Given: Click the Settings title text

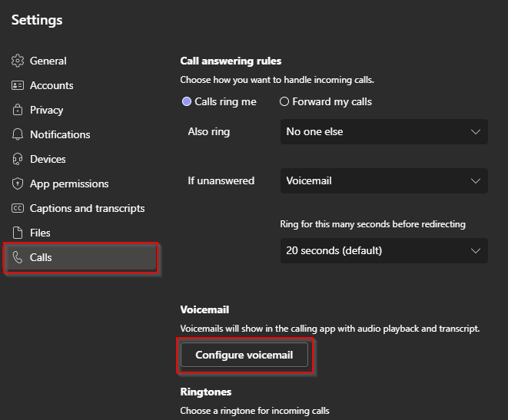Looking at the screenshot, I should tap(37, 20).
